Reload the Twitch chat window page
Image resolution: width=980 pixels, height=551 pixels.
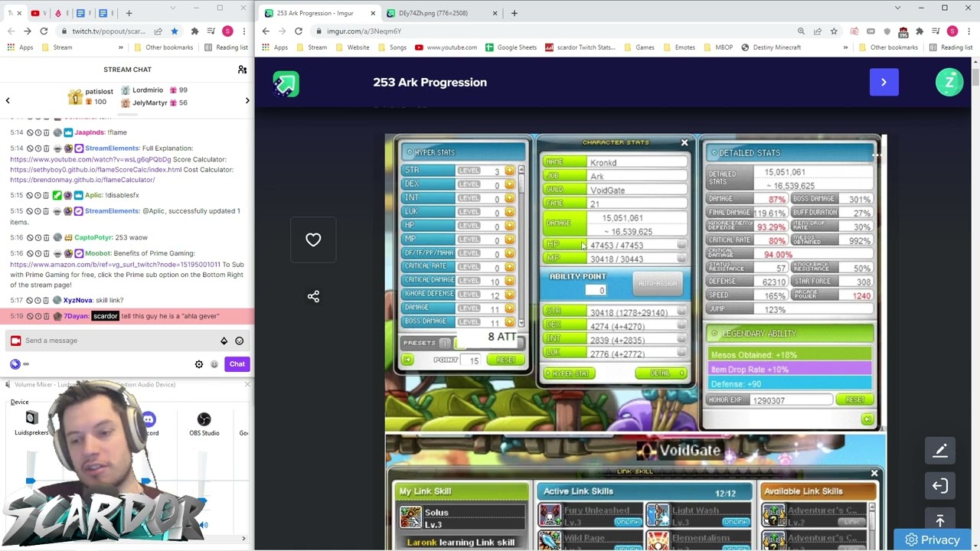pyautogui.click(x=44, y=31)
